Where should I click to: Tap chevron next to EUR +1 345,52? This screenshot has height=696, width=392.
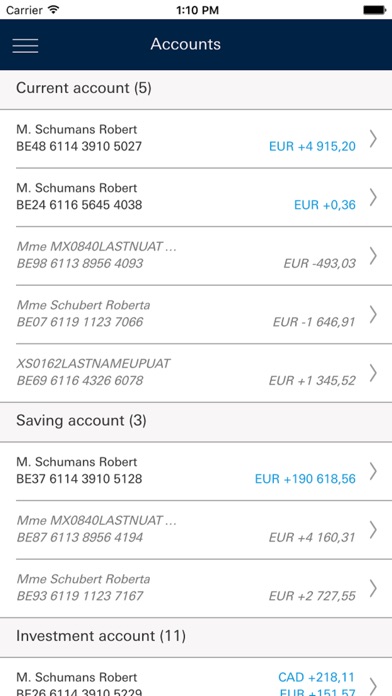click(x=373, y=373)
